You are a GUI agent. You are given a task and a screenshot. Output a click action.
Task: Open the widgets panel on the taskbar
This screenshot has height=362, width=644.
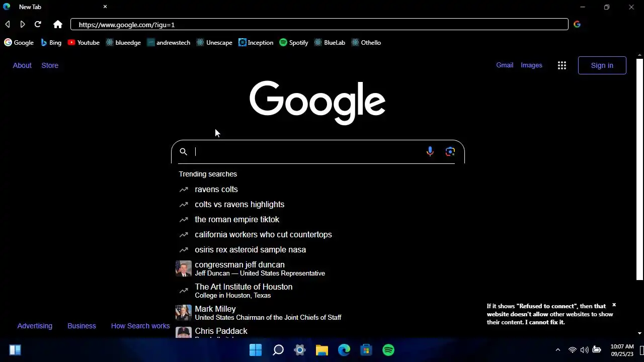tap(15, 350)
